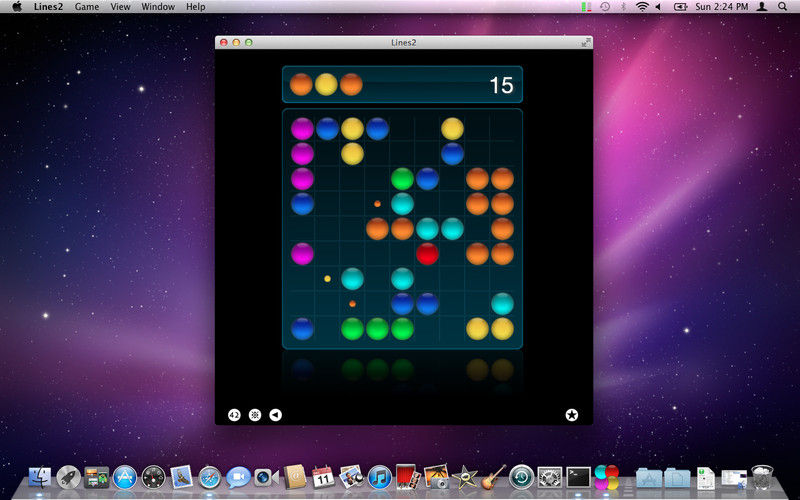Image resolution: width=800 pixels, height=500 pixels.
Task: Open Time Machine clock icon in Dock
Action: coord(521,478)
